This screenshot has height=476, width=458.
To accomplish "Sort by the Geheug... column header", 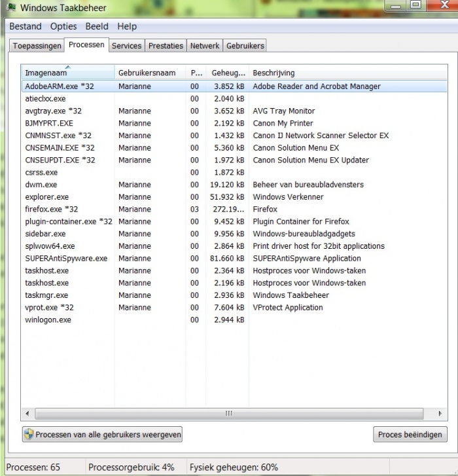I will click(228, 73).
